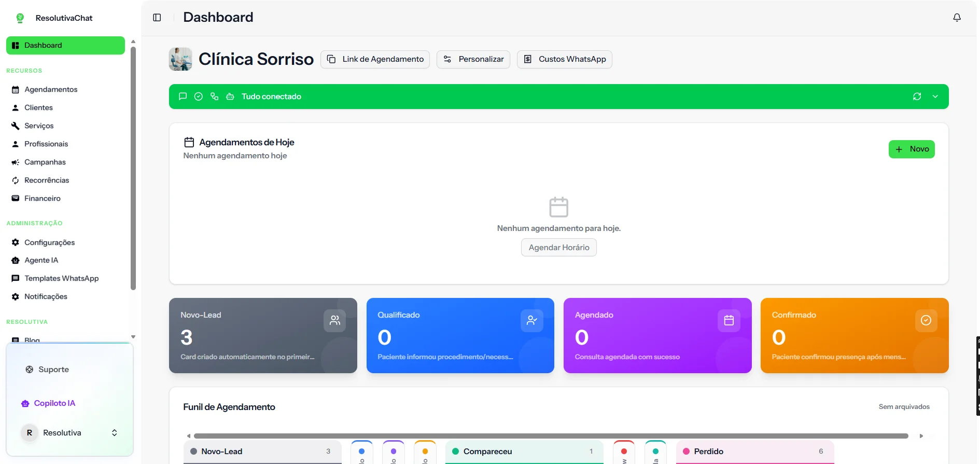Open the notifications bell
This screenshot has width=980, height=464.
click(957, 18)
